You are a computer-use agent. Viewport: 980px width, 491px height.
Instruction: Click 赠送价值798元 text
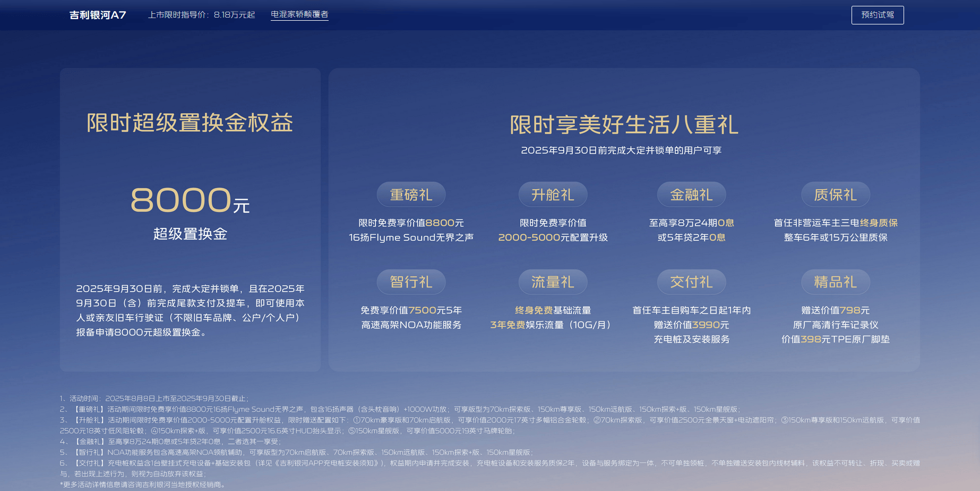[x=836, y=310]
